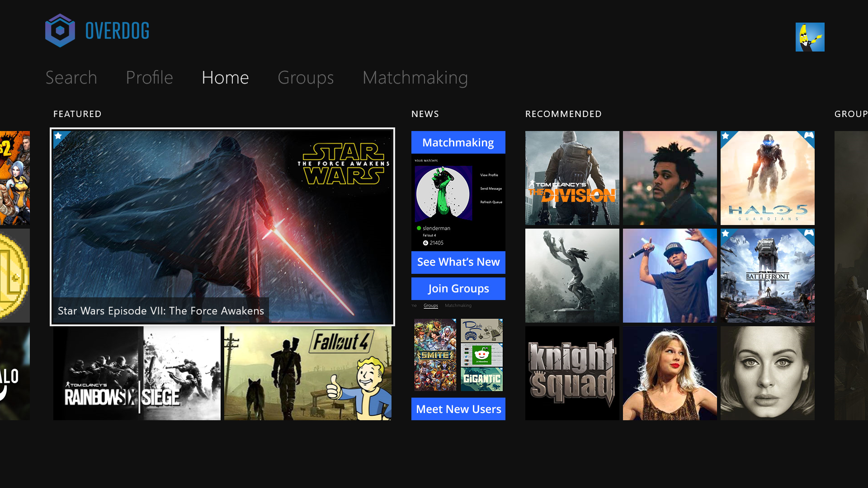Click See What's New button
The width and height of the screenshot is (868, 488).
(x=458, y=262)
